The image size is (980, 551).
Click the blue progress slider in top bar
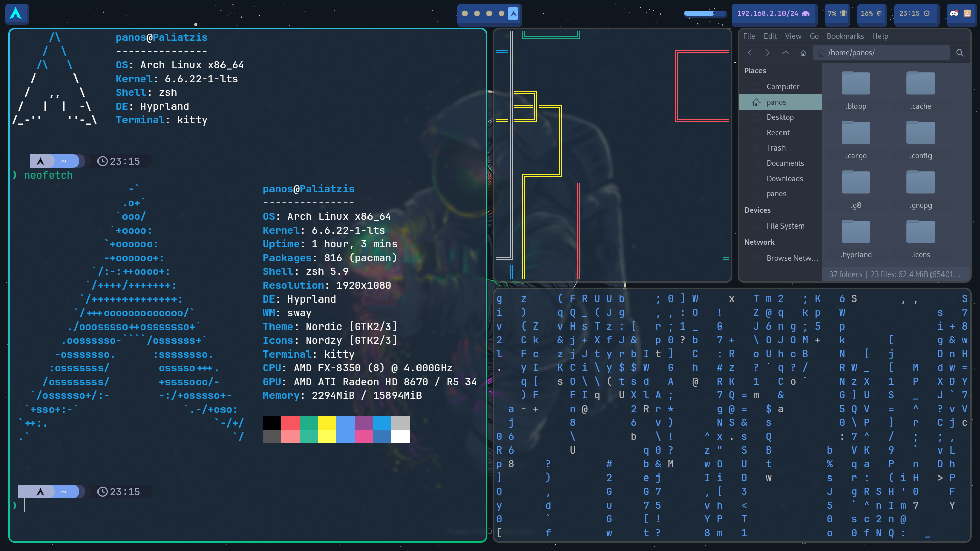(705, 14)
